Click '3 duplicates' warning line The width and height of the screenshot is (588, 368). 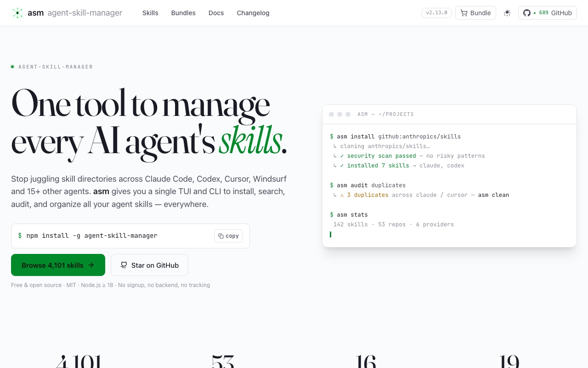[421, 195]
